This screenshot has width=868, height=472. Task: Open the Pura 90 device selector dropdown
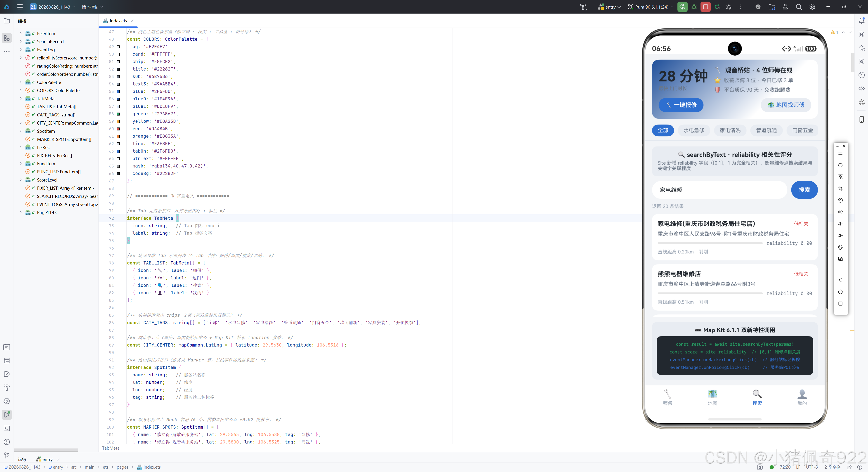point(651,7)
